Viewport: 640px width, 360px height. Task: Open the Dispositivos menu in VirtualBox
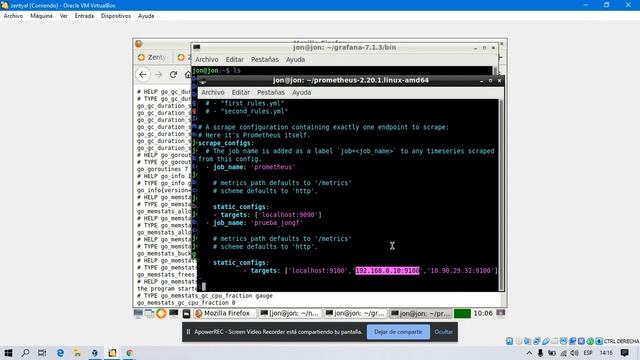click(116, 16)
